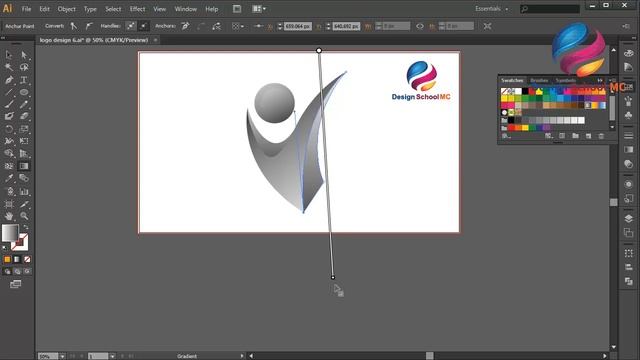Cut path at selected anchor points
This screenshot has height=360, width=640.
point(217,26)
